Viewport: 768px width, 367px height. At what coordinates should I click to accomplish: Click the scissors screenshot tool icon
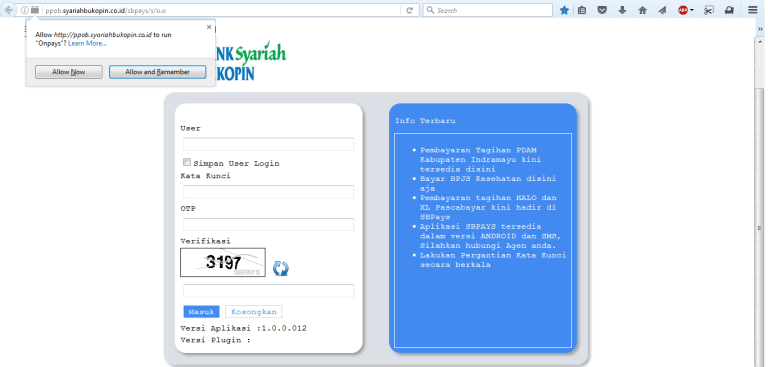point(709,10)
